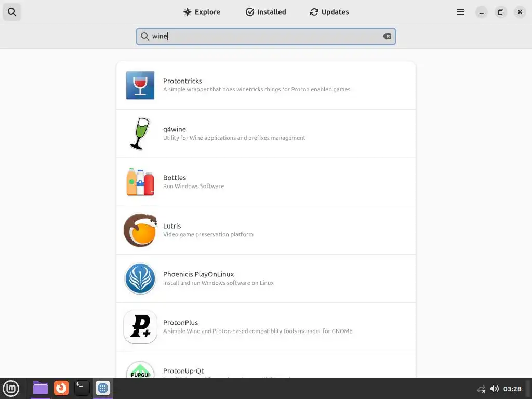Click 'Run Windows Software' description
532x399 pixels.
(193, 187)
